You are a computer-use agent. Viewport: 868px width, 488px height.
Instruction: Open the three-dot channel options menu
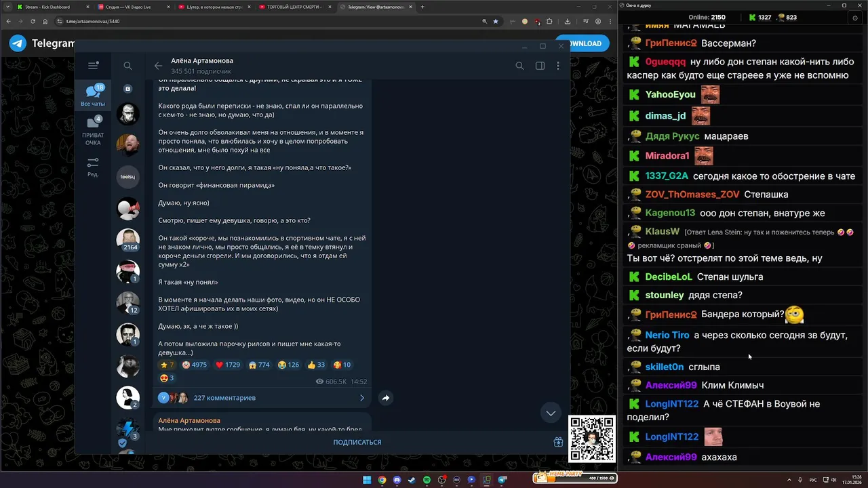[x=558, y=66]
